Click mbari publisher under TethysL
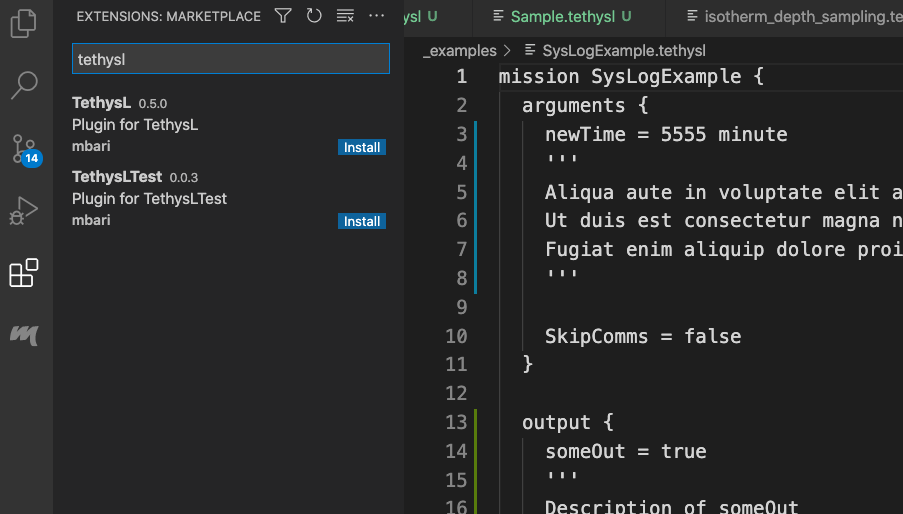 tap(91, 146)
